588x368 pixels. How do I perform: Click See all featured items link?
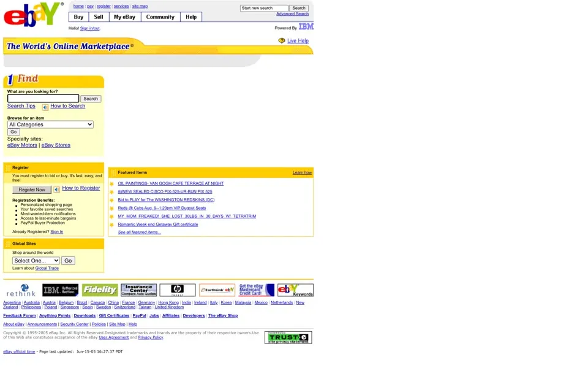point(139,232)
